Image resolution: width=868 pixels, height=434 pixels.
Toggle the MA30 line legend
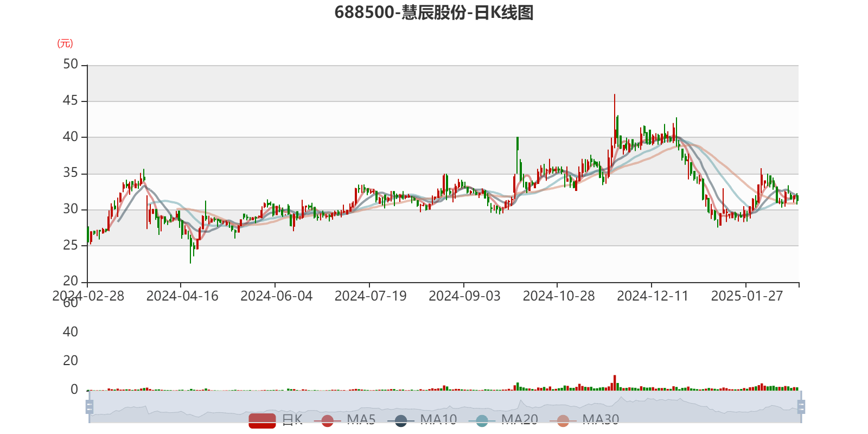click(584, 420)
